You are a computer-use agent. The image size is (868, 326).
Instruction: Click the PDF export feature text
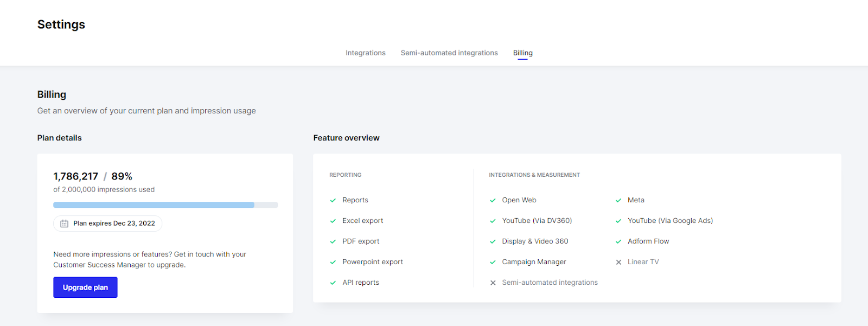pyautogui.click(x=361, y=241)
